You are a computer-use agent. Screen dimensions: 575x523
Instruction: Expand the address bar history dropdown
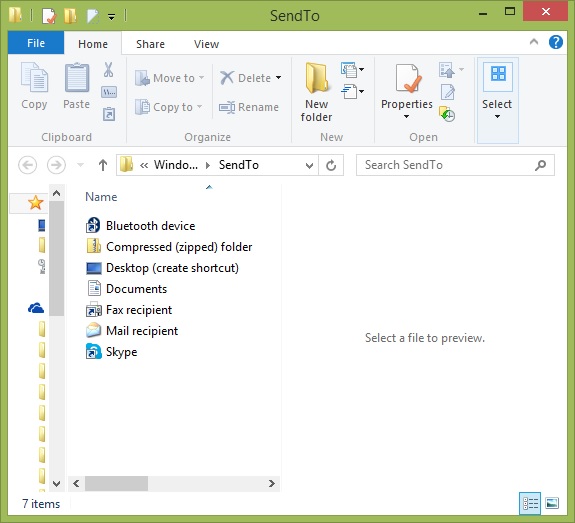pos(309,165)
